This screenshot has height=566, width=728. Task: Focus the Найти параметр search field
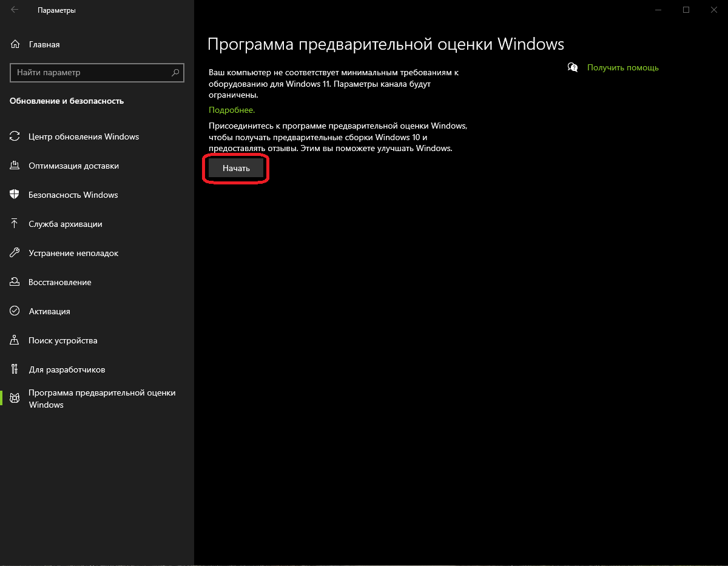pos(97,72)
